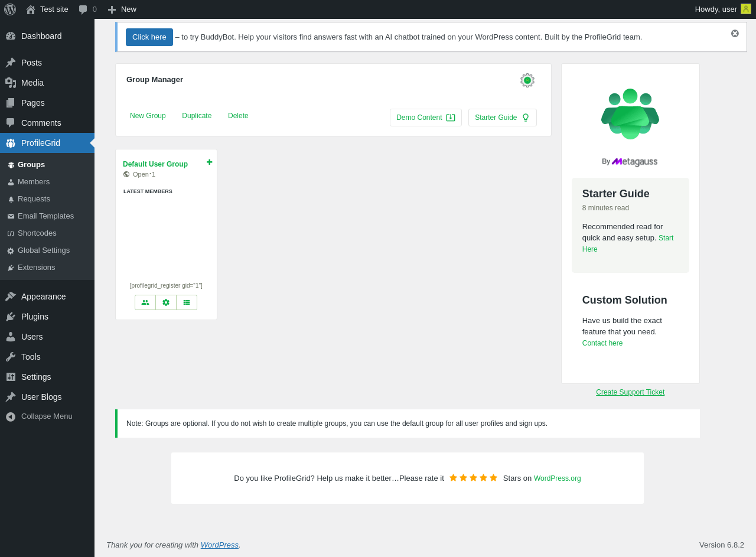
Task: Open Email Templates submenu
Action: [47, 216]
